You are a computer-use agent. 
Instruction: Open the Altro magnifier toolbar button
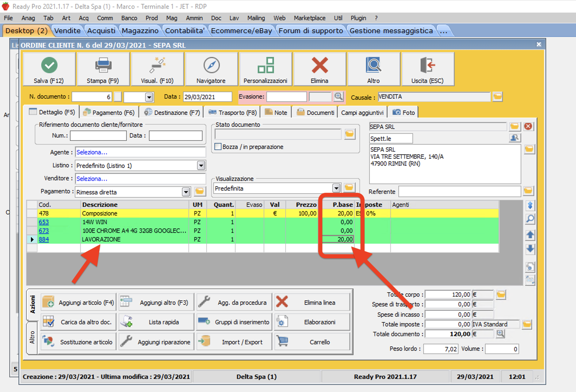point(374,69)
